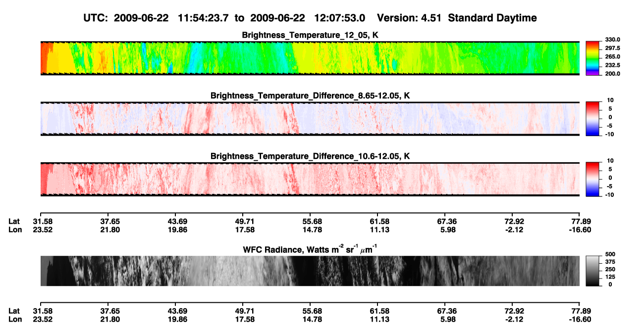Click the -10 label on the 10.6-12.05 colorbar
The image size is (644, 330).
609,194
